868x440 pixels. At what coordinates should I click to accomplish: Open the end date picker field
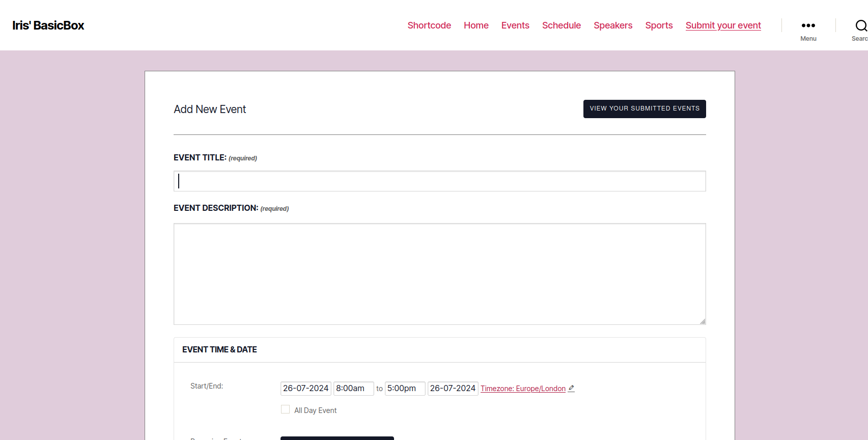(453, 389)
